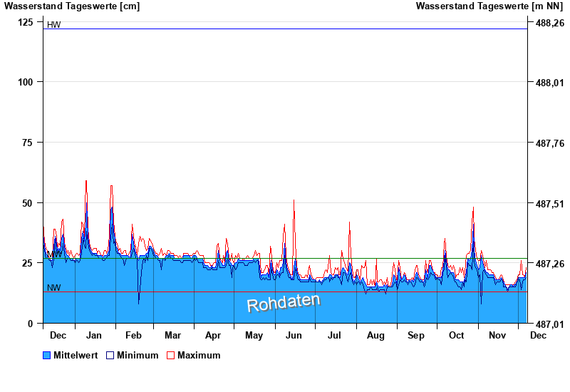
Task: Select the Mittelwert legend label
Action: coord(76,355)
